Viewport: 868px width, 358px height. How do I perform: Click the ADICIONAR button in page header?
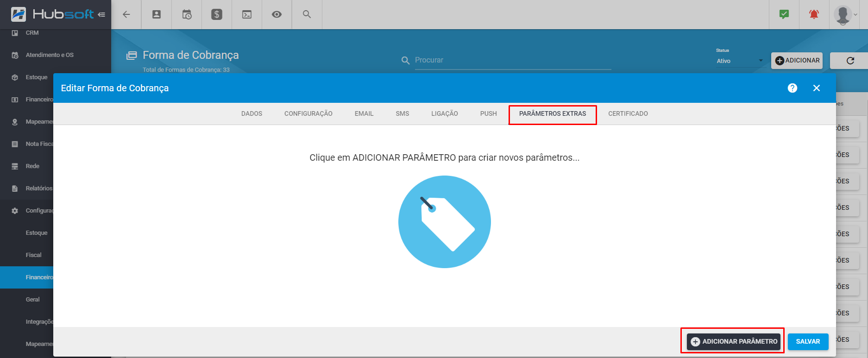(x=797, y=61)
